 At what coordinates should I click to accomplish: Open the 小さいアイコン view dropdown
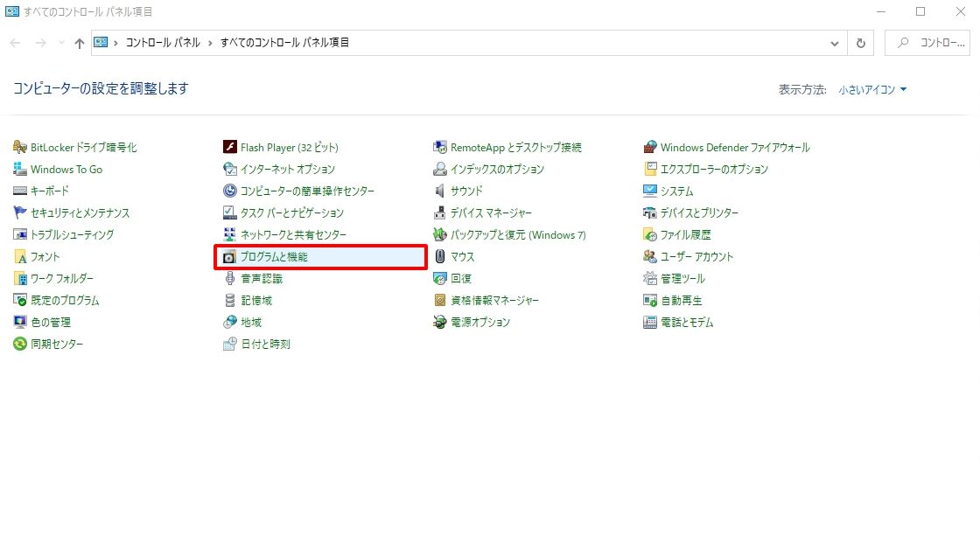tap(872, 90)
